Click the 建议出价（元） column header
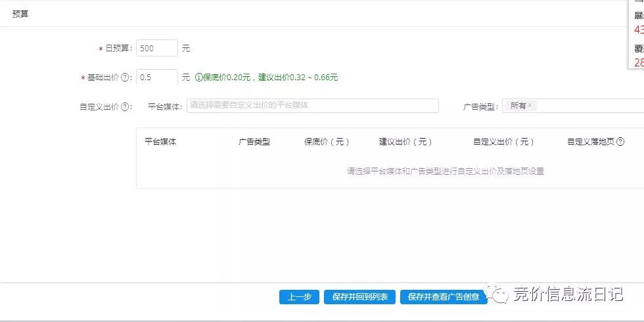The width and height of the screenshot is (644, 322). tap(406, 142)
